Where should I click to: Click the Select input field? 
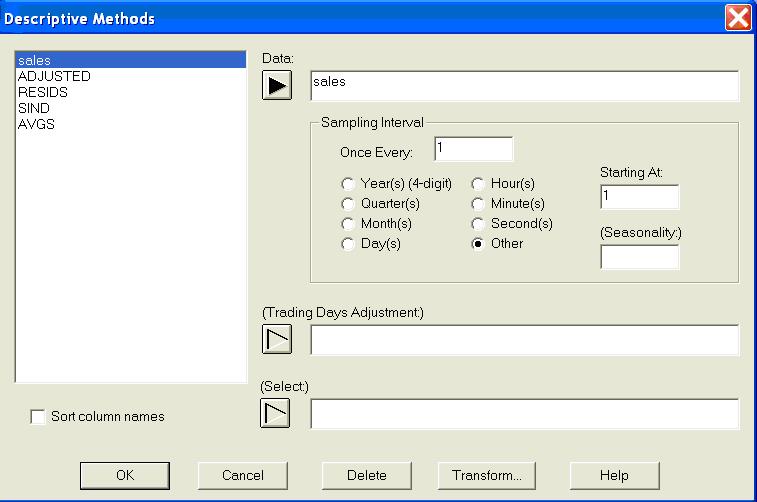[524, 414]
